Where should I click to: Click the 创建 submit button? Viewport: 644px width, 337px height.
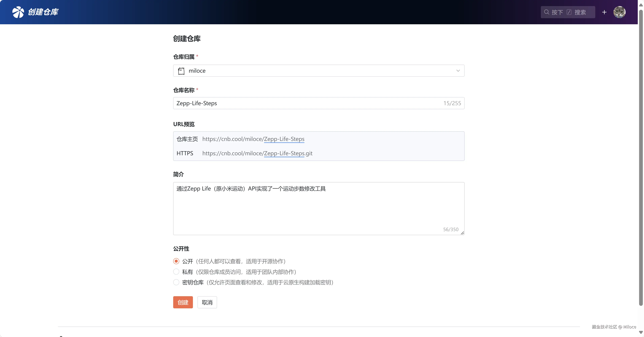coord(183,302)
